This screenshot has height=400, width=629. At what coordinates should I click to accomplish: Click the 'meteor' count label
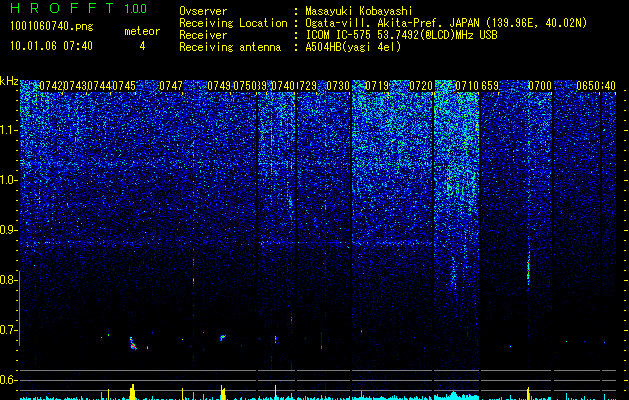142,31
